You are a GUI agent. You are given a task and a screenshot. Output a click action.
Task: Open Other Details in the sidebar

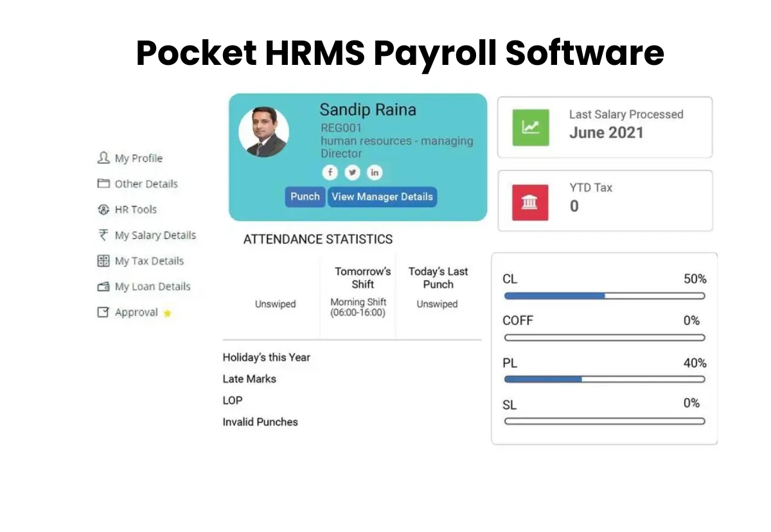point(137,184)
